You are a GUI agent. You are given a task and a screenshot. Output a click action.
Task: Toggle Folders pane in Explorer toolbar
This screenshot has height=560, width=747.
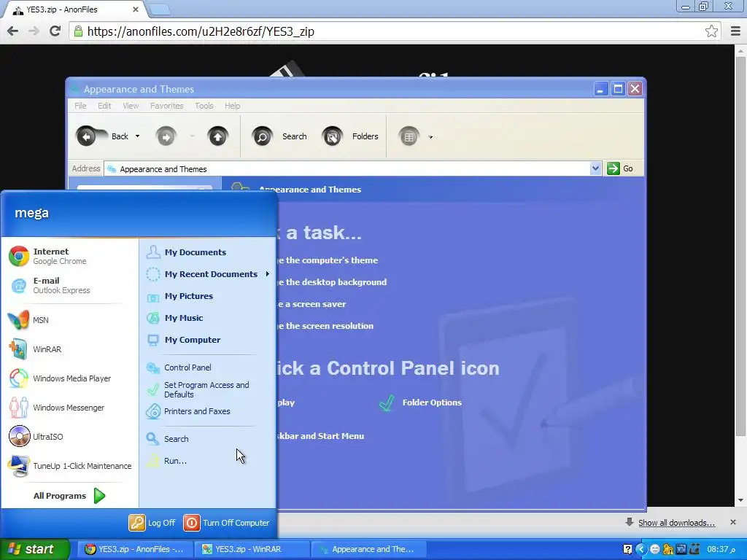click(x=351, y=136)
